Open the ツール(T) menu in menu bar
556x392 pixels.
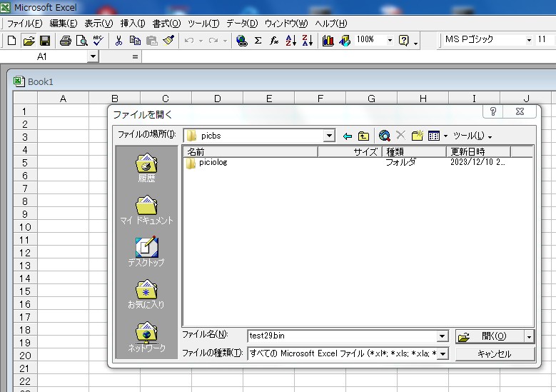click(x=203, y=24)
